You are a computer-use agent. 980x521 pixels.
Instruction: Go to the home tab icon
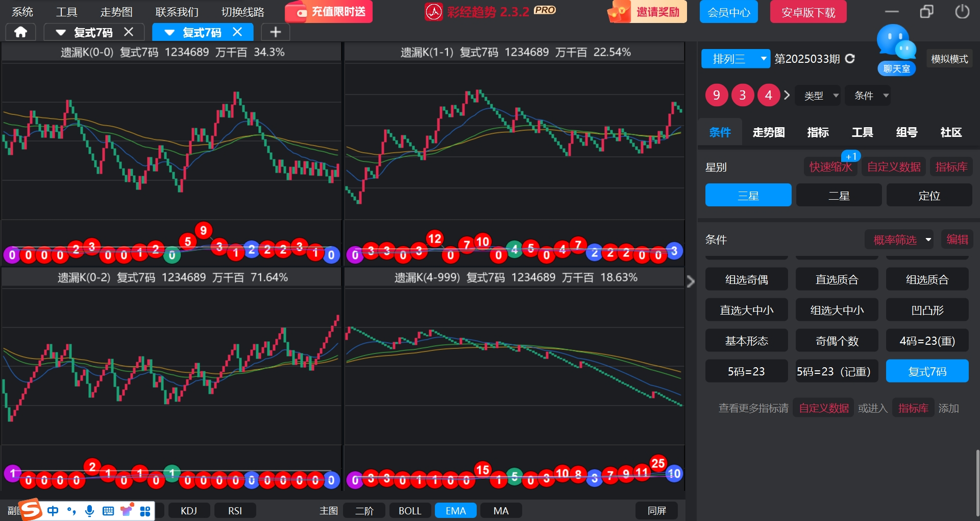(x=20, y=32)
